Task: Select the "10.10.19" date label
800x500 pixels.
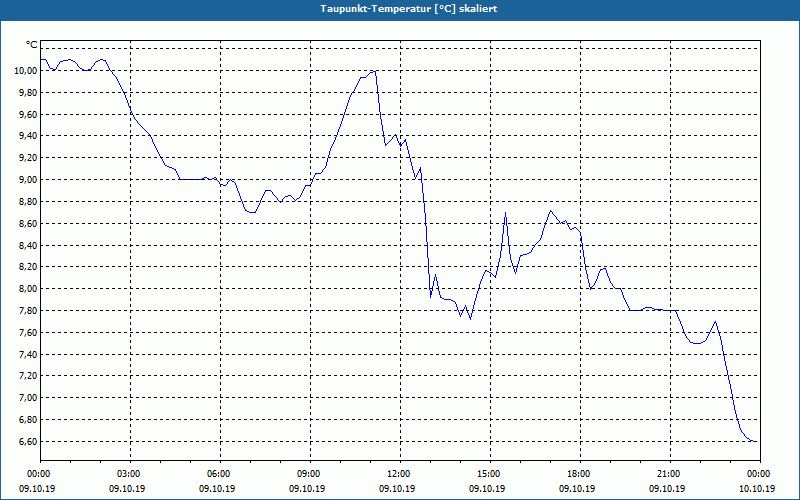Action: pos(757,488)
